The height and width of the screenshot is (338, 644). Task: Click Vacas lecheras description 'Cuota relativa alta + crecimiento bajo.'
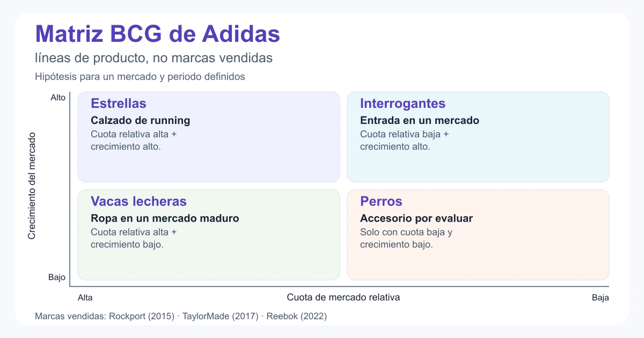[134, 238]
